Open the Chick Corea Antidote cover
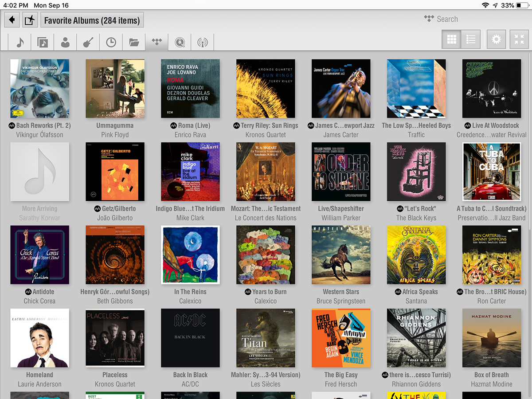The width and height of the screenshot is (532, 399). [x=40, y=255]
